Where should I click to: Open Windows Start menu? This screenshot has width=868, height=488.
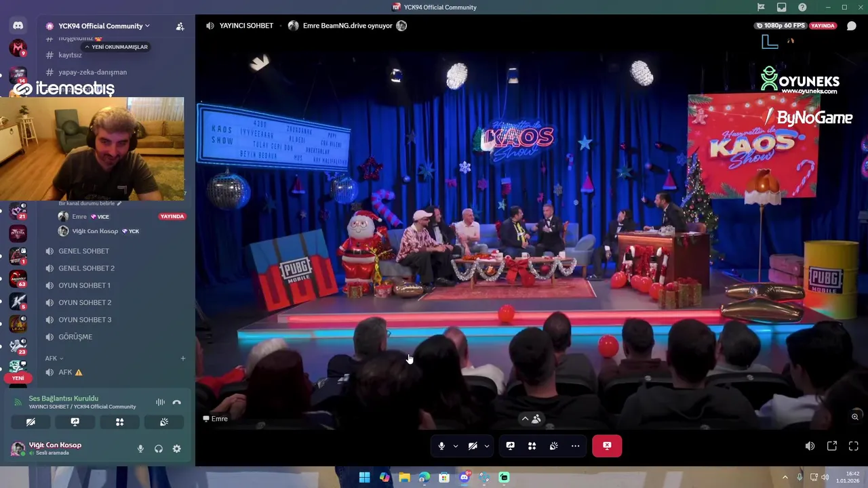coord(364,477)
